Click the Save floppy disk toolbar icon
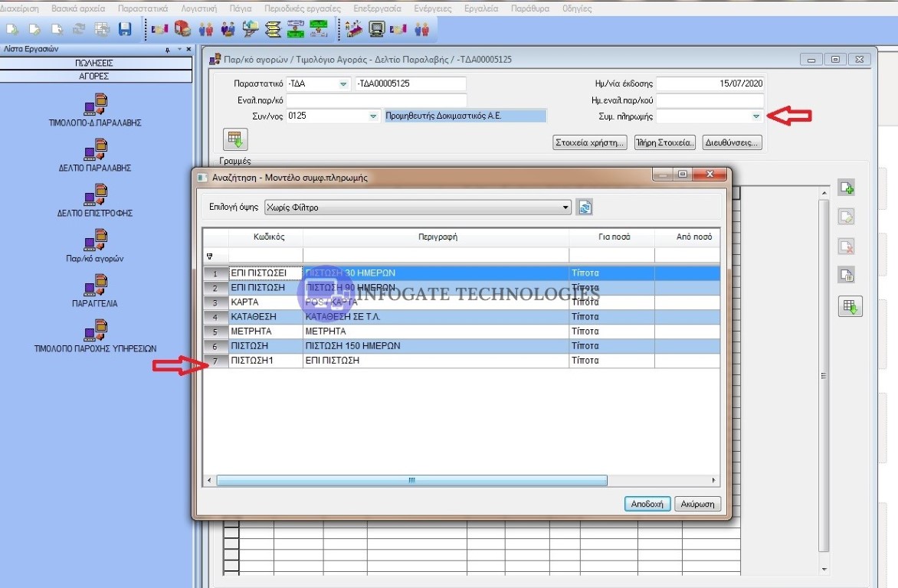The image size is (898, 588). (125, 29)
